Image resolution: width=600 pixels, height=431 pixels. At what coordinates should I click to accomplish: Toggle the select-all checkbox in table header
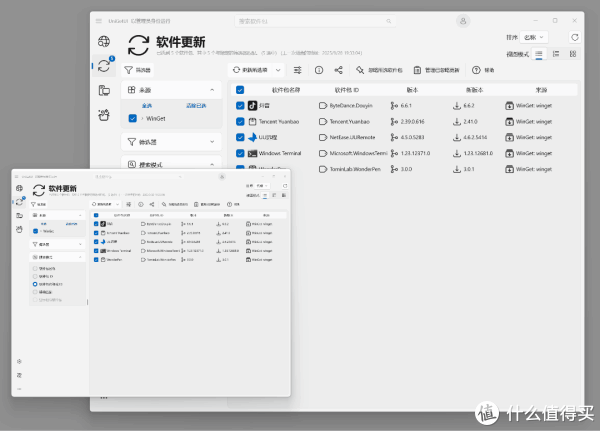click(240, 89)
